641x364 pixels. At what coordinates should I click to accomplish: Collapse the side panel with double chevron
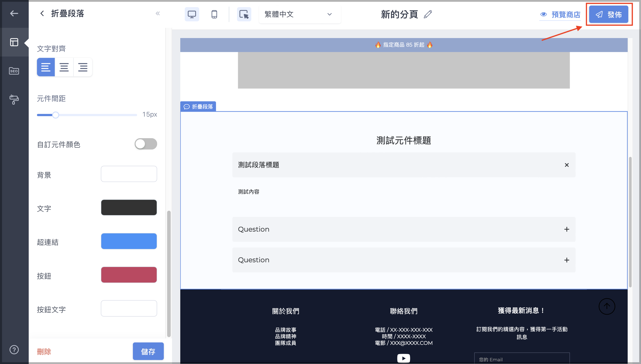[x=158, y=13]
